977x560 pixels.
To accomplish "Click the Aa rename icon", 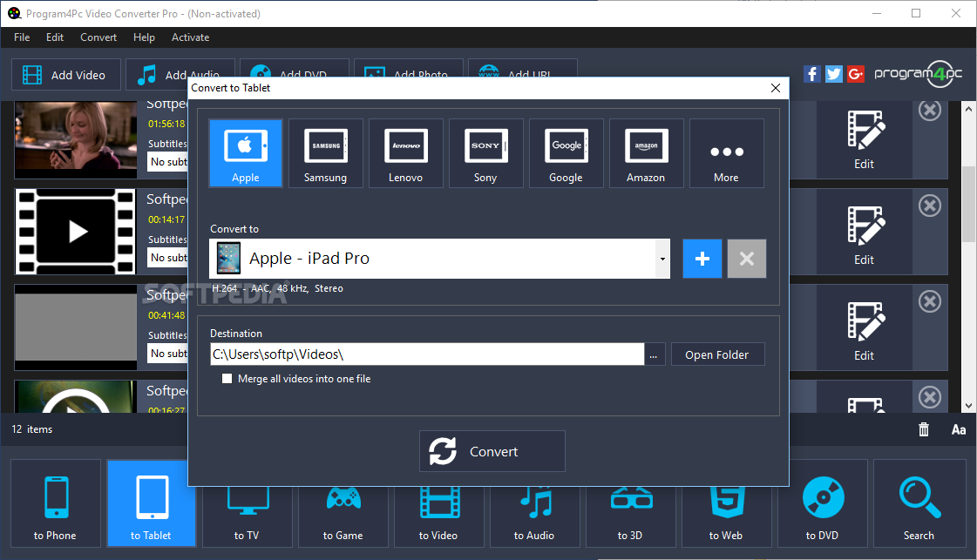I will tap(959, 429).
